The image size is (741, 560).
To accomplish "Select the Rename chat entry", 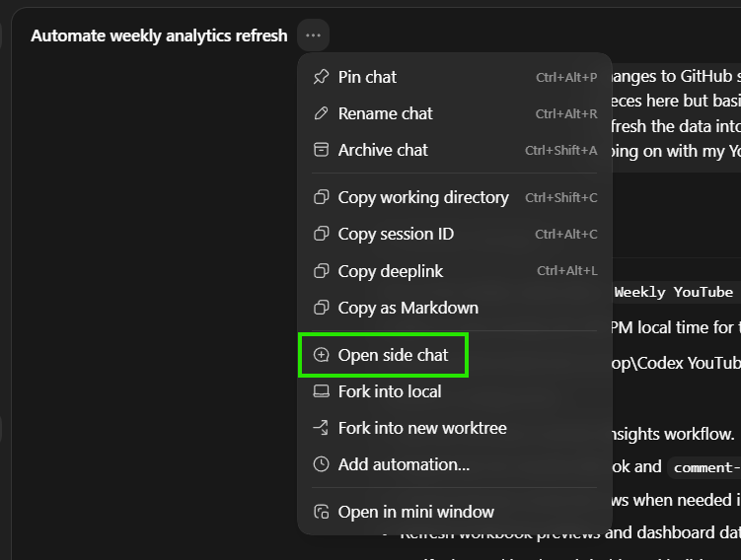I will [455, 113].
